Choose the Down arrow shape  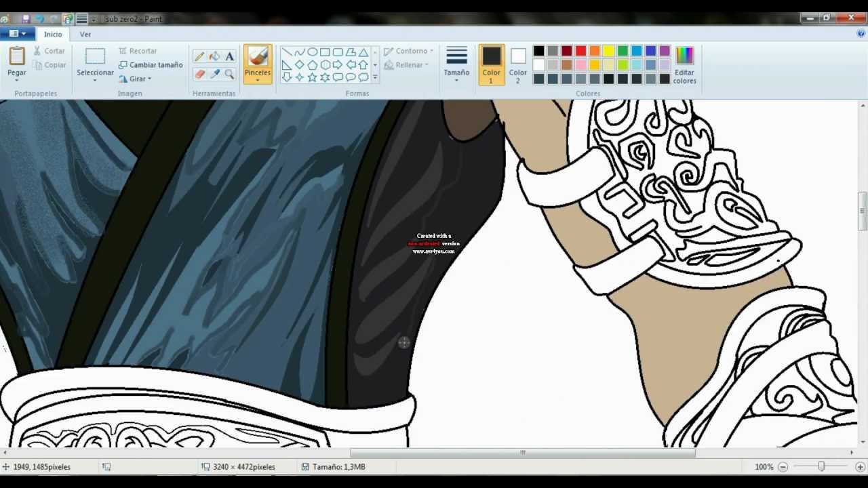[286, 78]
